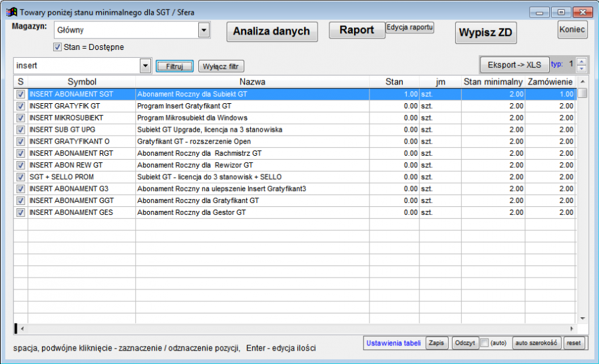Viewport: 599px width, 364px height.
Task: Uncheck the INSERT ABONAMENT GGT row checkbox
Action: tap(21, 201)
